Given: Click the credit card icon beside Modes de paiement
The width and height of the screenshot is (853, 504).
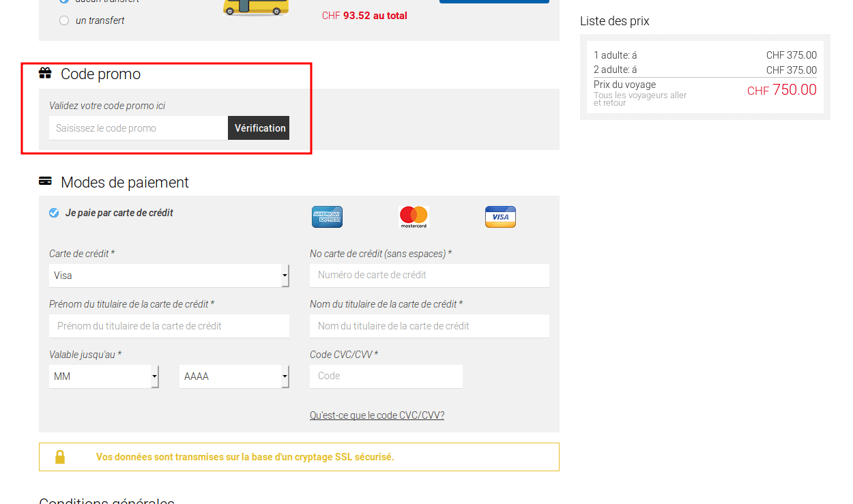Looking at the screenshot, I should pyautogui.click(x=45, y=181).
